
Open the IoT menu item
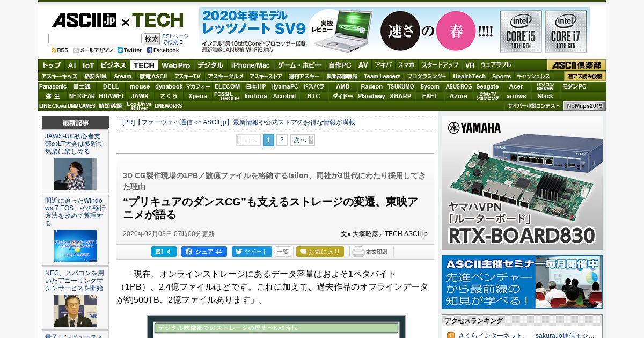[x=88, y=65]
